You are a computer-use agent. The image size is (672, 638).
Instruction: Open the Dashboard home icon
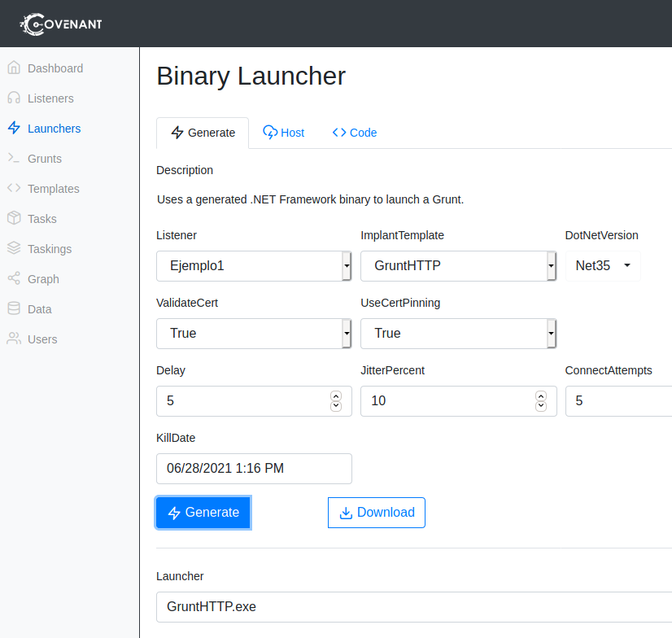tap(14, 68)
